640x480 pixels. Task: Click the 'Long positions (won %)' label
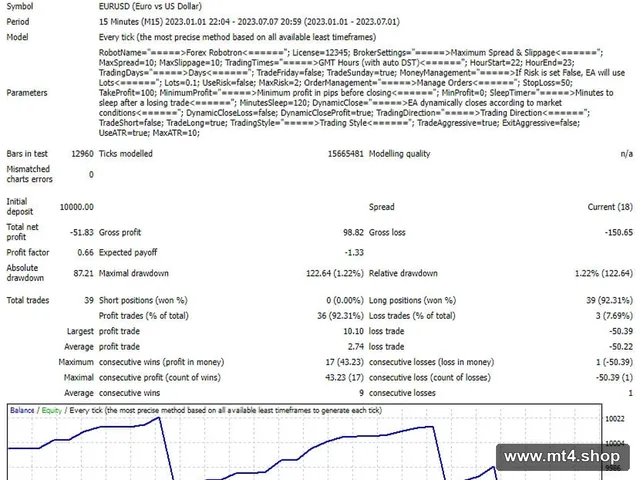(412, 300)
